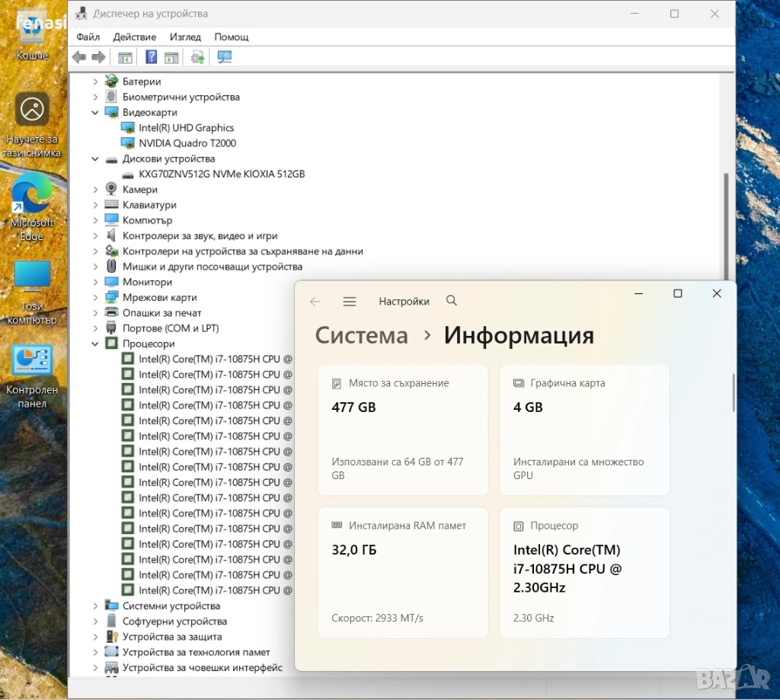The image size is (780, 700).
Task: Click the Система breadcrumb link
Action: click(x=361, y=336)
